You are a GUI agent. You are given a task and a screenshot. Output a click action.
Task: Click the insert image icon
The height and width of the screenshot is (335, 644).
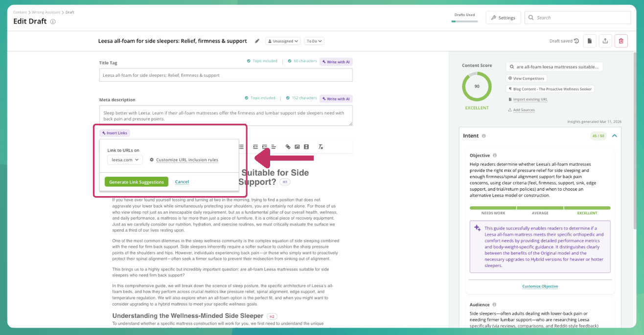click(297, 147)
